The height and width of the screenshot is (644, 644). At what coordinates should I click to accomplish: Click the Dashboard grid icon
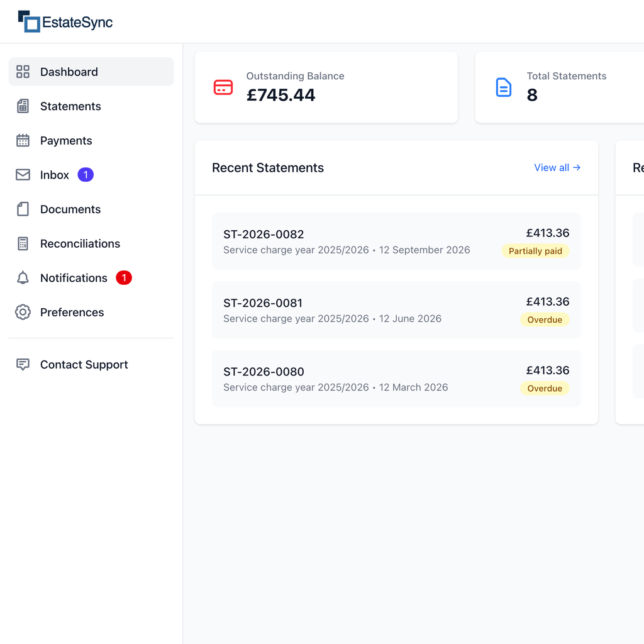[x=23, y=72]
